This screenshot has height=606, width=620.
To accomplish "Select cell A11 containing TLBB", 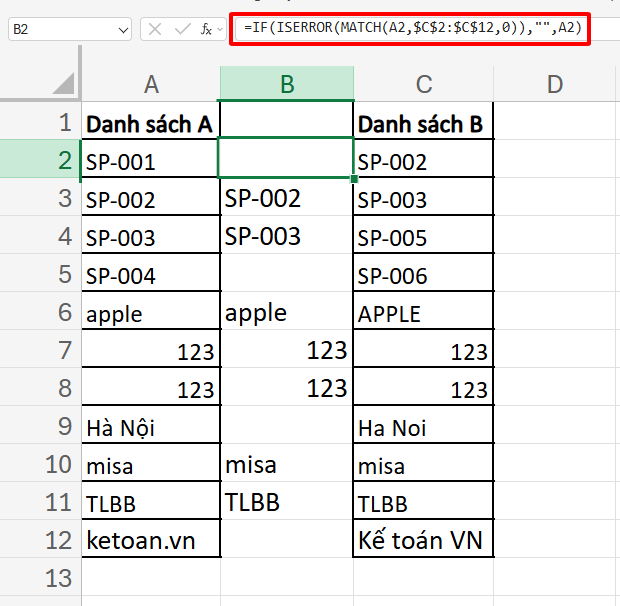I will (151, 502).
